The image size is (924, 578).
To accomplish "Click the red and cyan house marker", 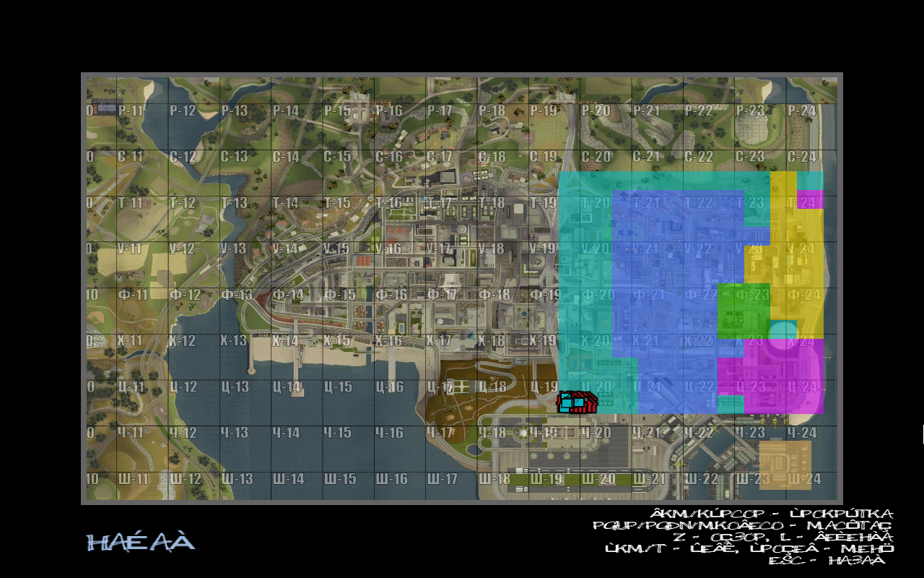I will point(577,402).
